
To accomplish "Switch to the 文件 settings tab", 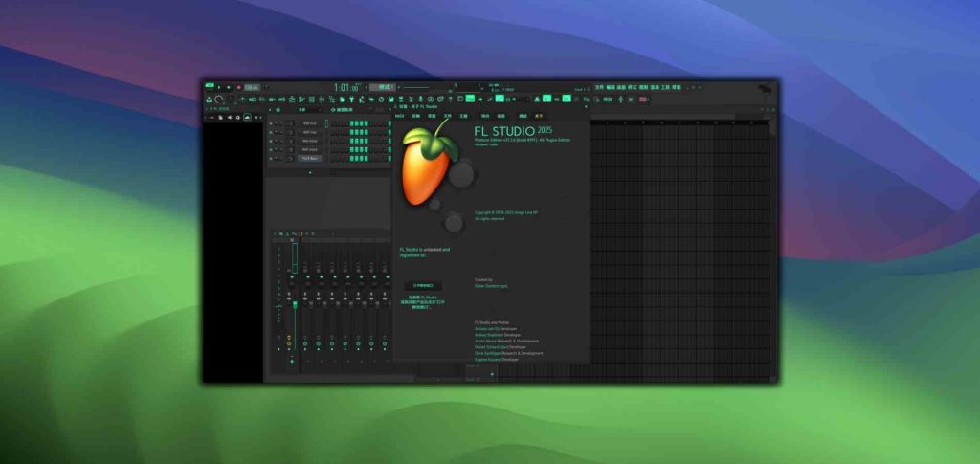I will coord(448,116).
